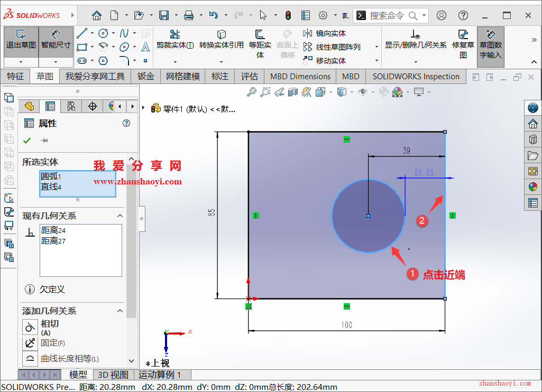Screen dimensions: 542x392
Task: Click Offset Entities (等距实体) tool
Action: click(260, 44)
